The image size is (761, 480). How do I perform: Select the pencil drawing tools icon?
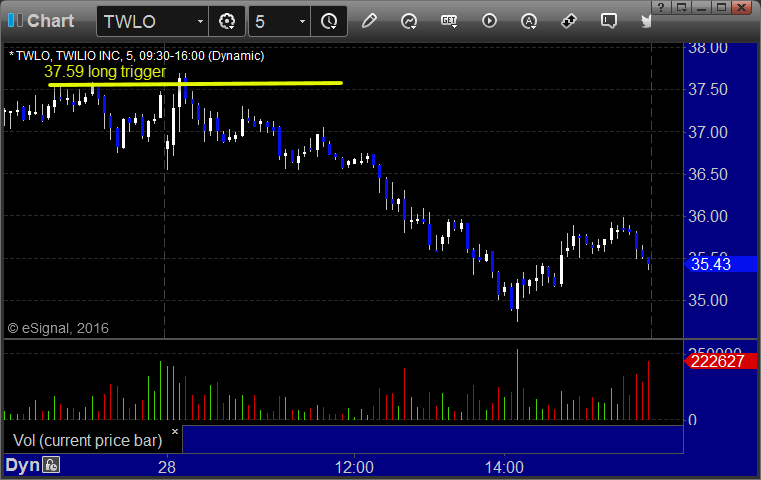(369, 21)
